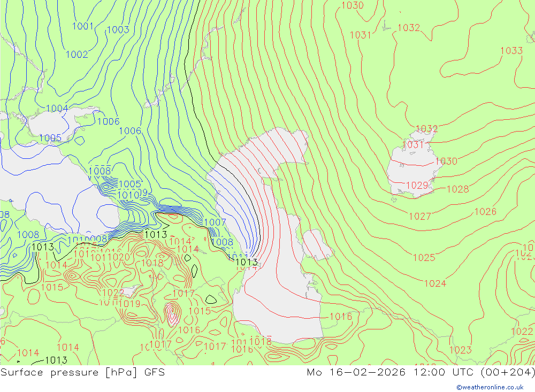Click the blue 1001 isobar label
This screenshot has width=535, height=392.
[82, 26]
